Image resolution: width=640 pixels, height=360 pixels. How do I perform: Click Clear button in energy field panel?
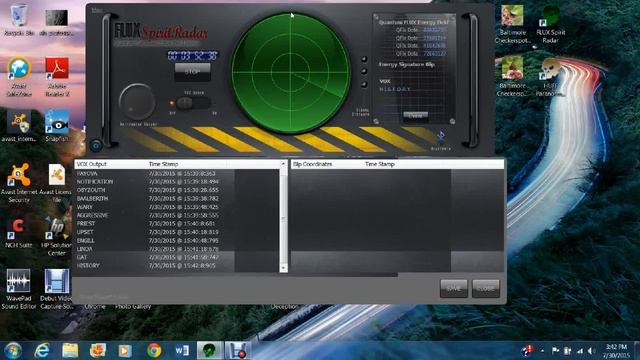(x=416, y=116)
